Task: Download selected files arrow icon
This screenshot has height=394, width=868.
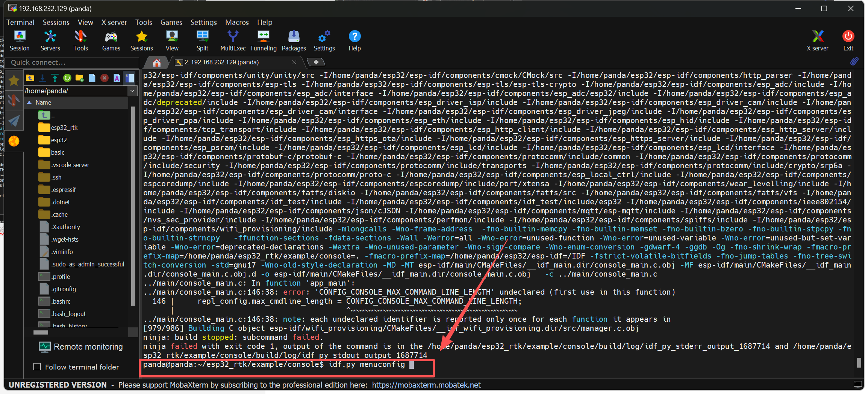Action: [42, 78]
